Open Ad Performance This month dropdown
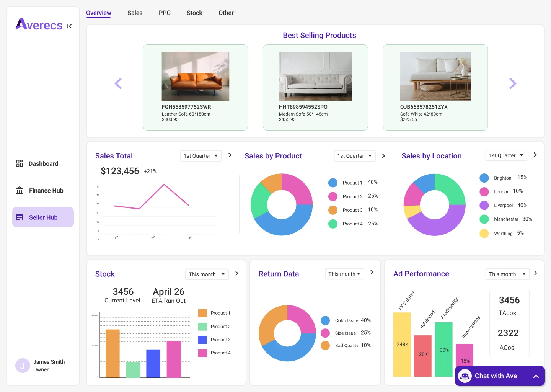Screen dimensions: 551x392 click(x=507, y=274)
